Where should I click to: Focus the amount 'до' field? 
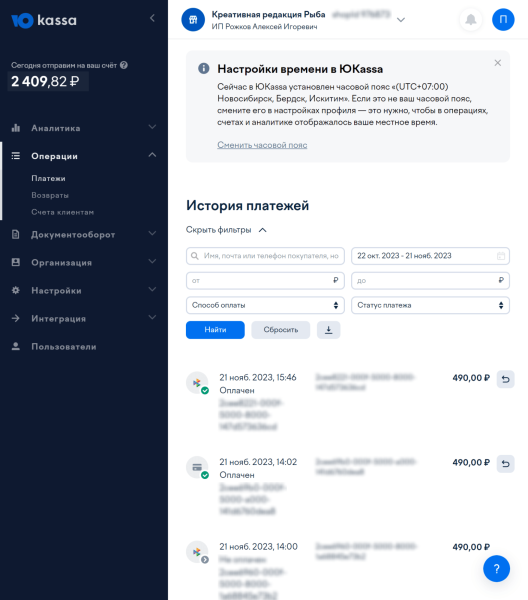[430, 280]
